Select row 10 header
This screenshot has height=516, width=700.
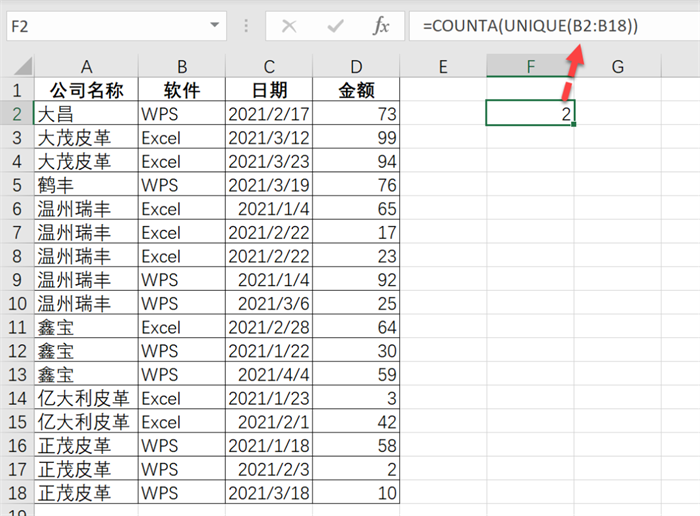[x=16, y=304]
